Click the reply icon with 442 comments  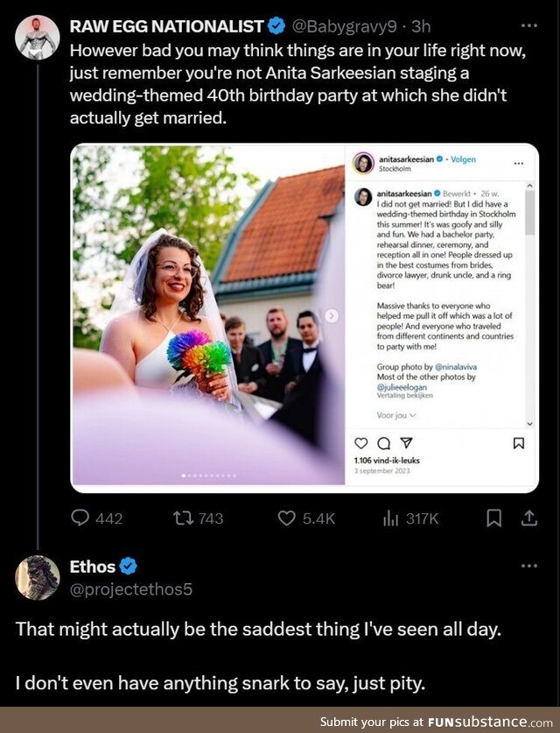coord(80,518)
